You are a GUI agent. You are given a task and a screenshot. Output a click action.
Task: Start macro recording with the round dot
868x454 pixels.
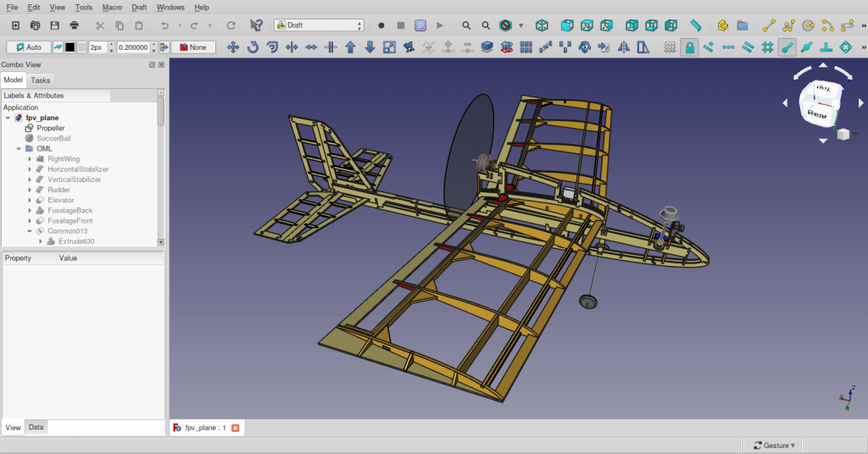coord(381,25)
